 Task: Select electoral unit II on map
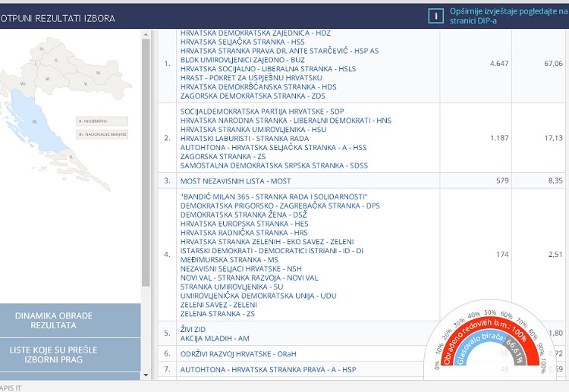tap(56, 60)
